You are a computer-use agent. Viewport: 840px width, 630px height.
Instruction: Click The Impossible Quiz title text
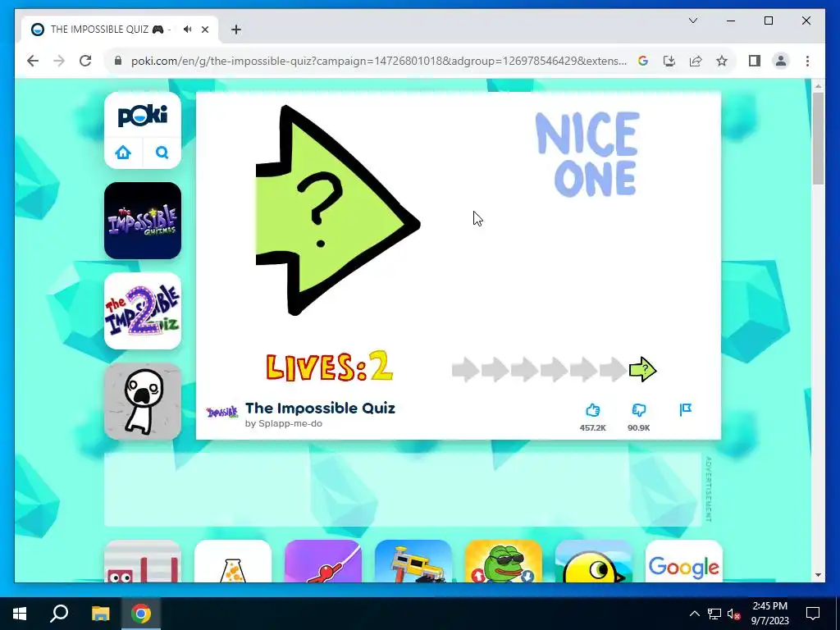pyautogui.click(x=320, y=409)
